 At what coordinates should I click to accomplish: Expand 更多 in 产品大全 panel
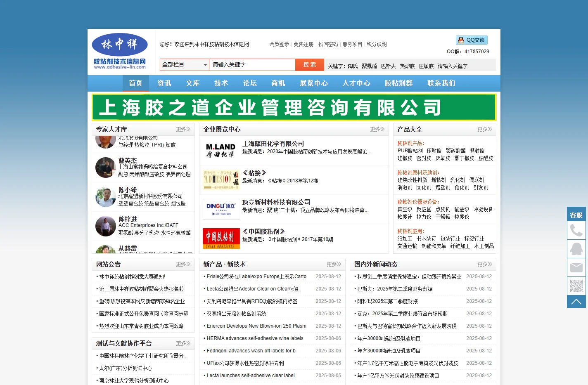tap(485, 130)
